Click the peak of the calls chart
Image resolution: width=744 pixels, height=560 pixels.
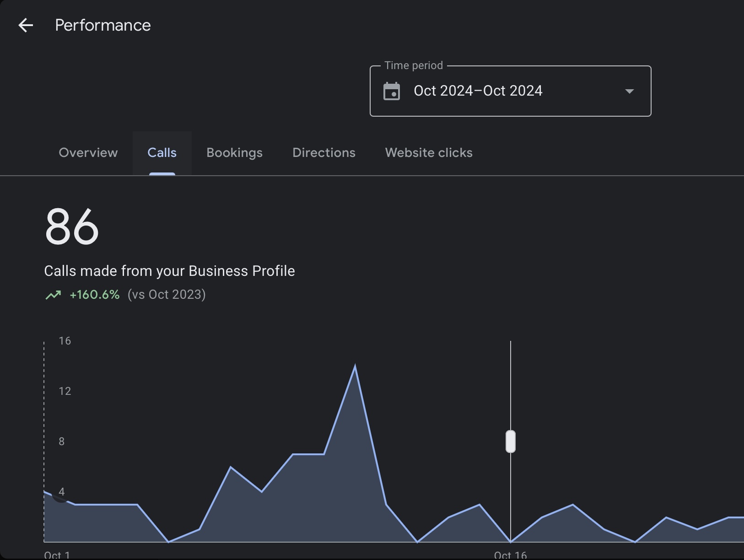pos(355,366)
